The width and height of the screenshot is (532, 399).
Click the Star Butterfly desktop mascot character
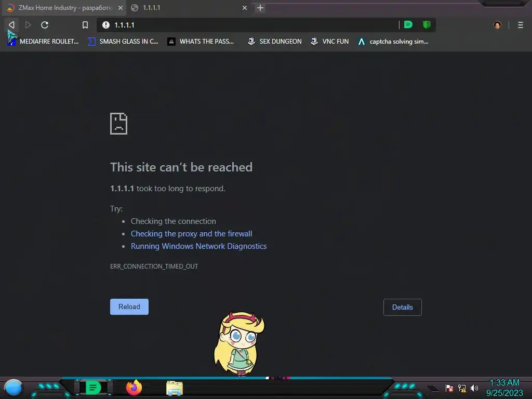click(x=239, y=343)
